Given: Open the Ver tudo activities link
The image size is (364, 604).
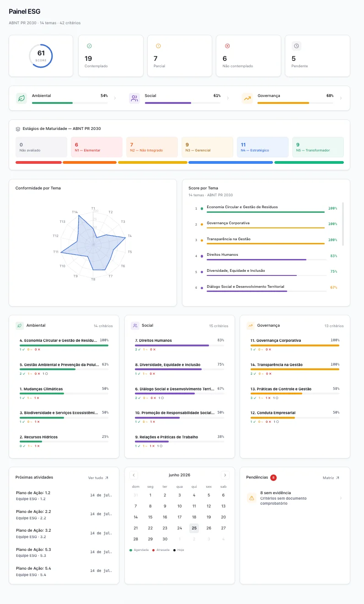Looking at the screenshot, I should click(98, 478).
